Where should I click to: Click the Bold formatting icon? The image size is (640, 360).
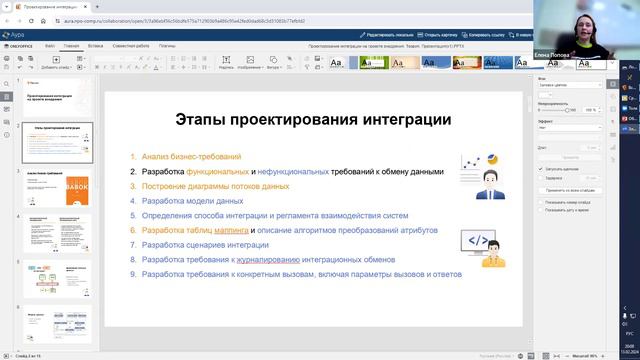coord(97,67)
